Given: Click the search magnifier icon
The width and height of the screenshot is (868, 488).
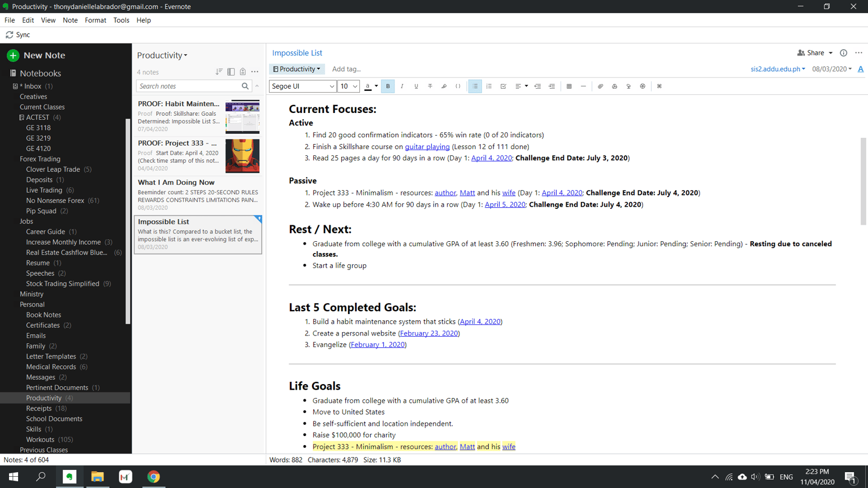Looking at the screenshot, I should pyautogui.click(x=245, y=86).
